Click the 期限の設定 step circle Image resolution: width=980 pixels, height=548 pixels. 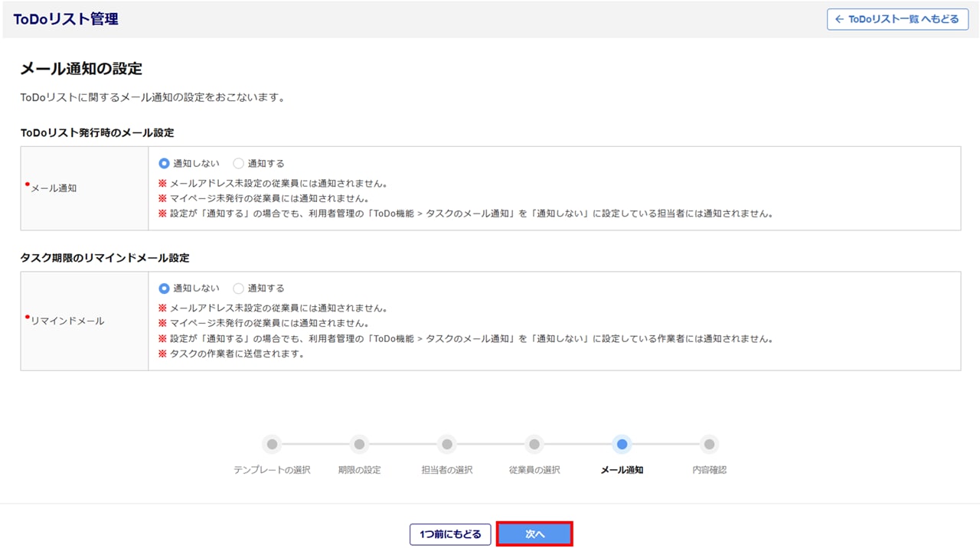click(x=359, y=444)
